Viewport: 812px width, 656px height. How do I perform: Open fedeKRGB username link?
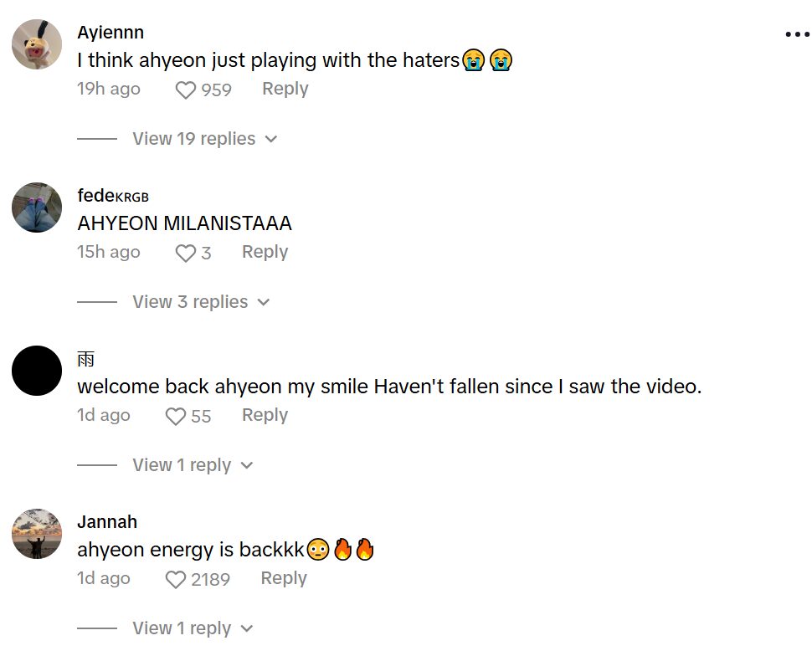(113, 196)
